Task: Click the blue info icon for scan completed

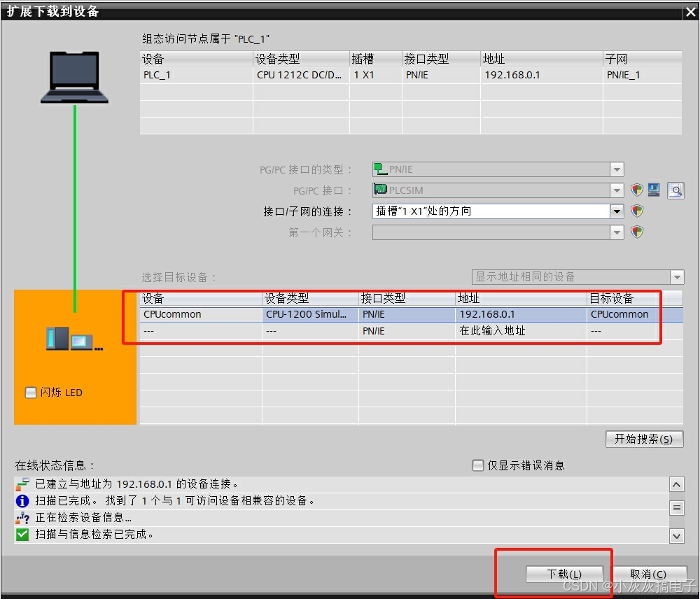Action: pyautogui.click(x=22, y=501)
